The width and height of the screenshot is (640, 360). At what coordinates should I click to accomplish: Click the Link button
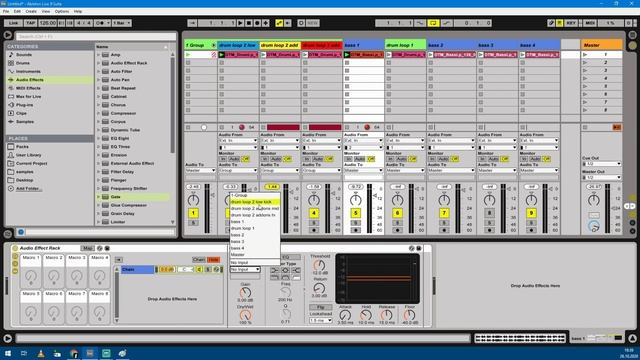tap(13, 23)
